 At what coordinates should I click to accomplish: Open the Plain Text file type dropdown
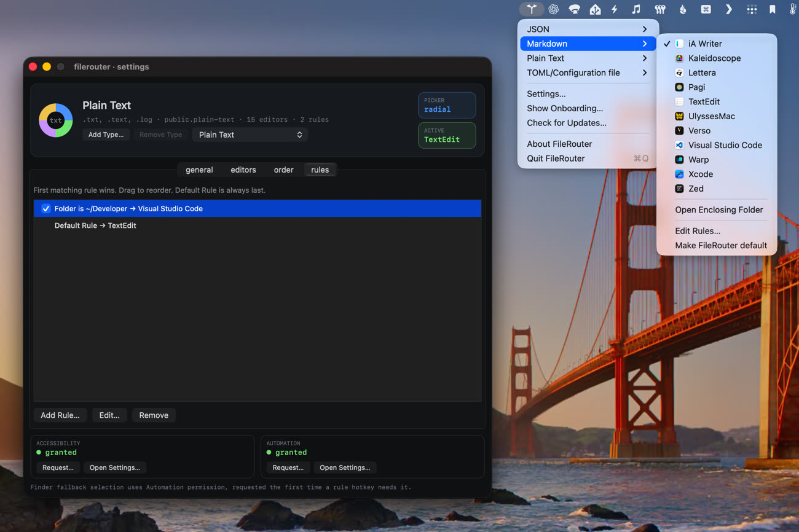pyautogui.click(x=250, y=135)
